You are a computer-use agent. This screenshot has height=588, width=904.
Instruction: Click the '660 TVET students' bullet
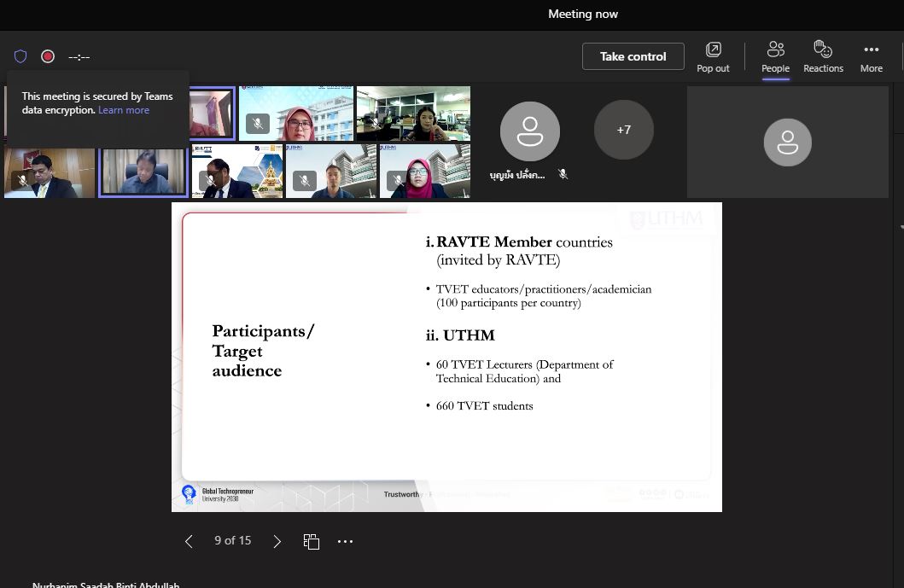tap(484, 406)
